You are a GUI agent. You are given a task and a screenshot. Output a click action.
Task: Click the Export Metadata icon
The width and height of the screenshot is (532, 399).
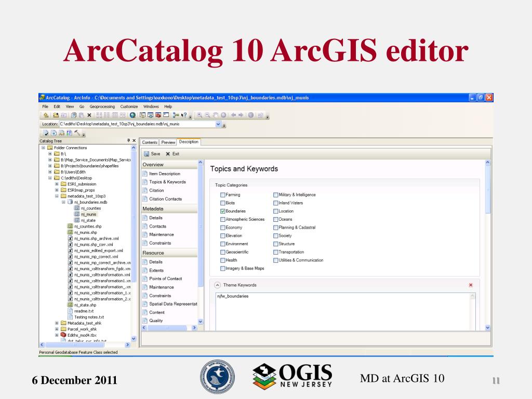click(x=54, y=133)
